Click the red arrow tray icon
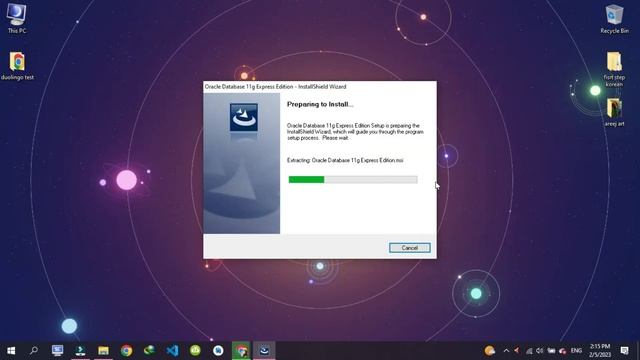 517,351
